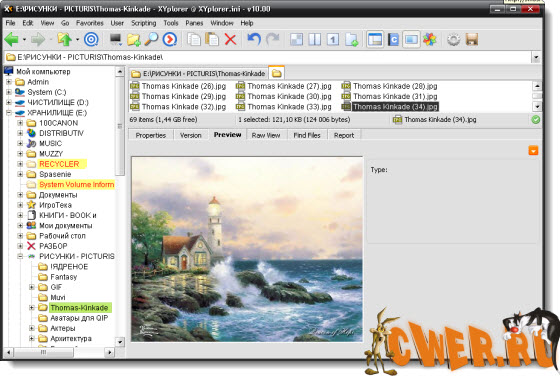Toggle the Show Catalog toolbar button

393,39
